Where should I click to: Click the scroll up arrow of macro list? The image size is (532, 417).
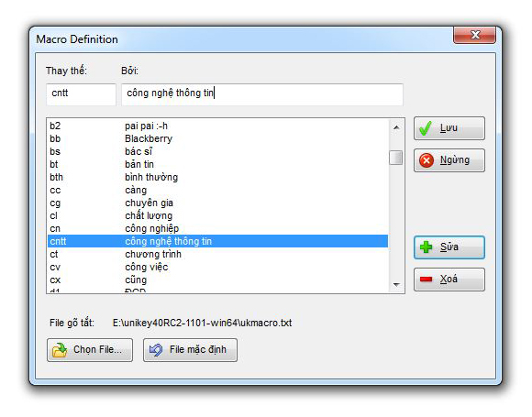396,127
